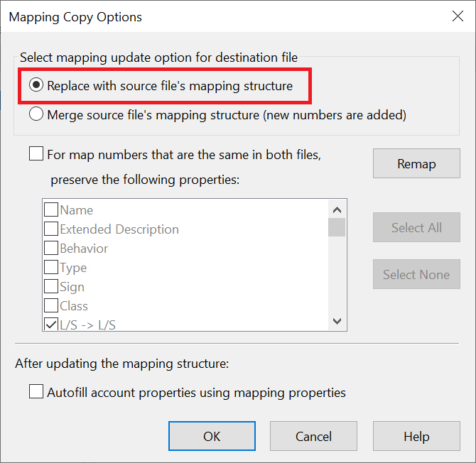Viewport: 476px width, 463px height.
Task: Click the Remap button
Action: [x=416, y=163]
